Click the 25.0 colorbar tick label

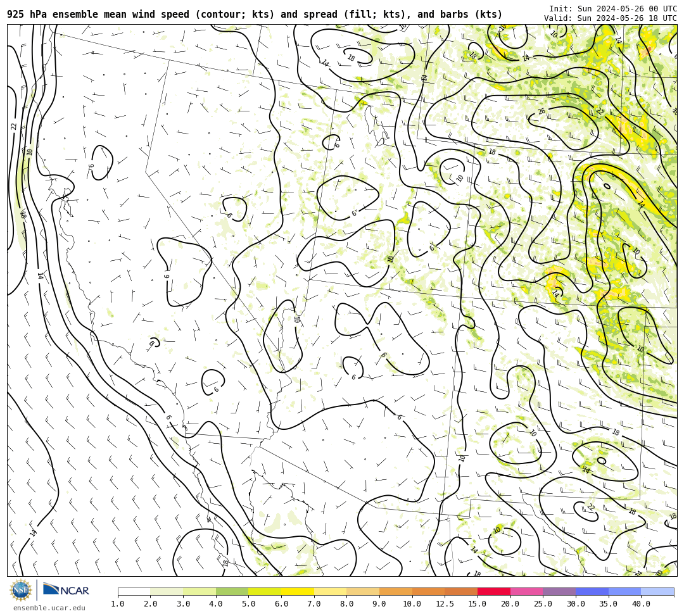tap(543, 604)
